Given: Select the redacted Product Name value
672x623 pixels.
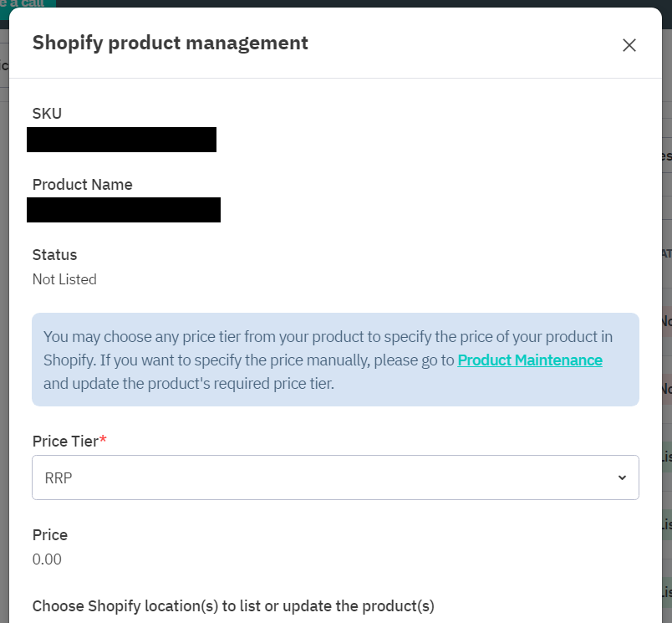Looking at the screenshot, I should click(x=124, y=210).
